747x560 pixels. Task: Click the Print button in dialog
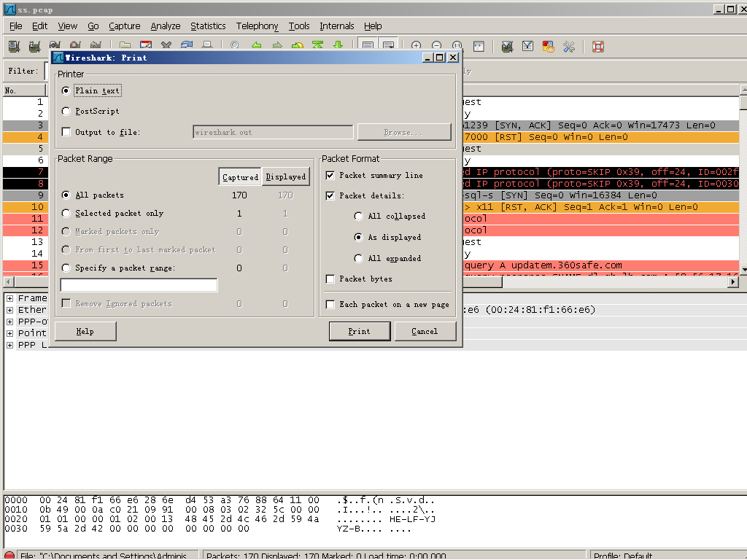360,332
